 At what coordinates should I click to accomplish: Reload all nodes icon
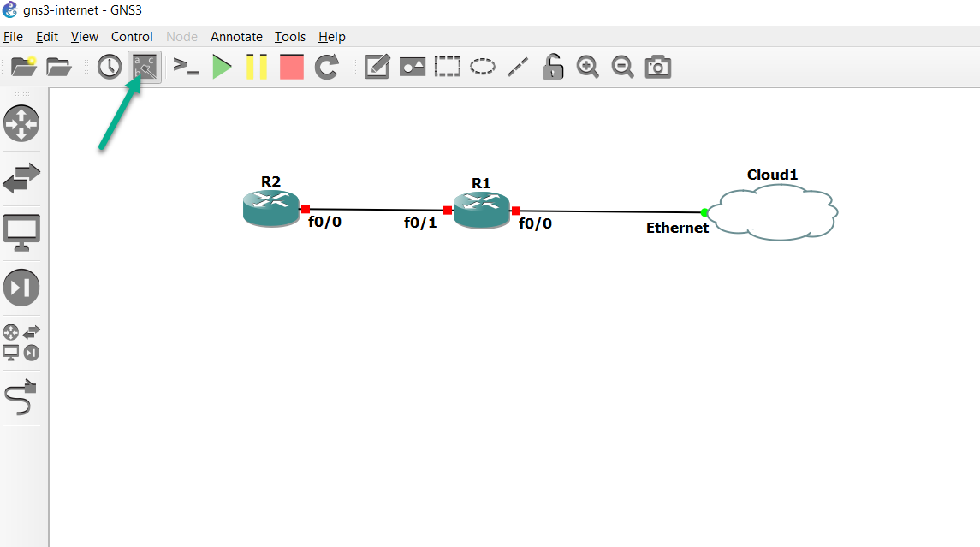point(326,66)
